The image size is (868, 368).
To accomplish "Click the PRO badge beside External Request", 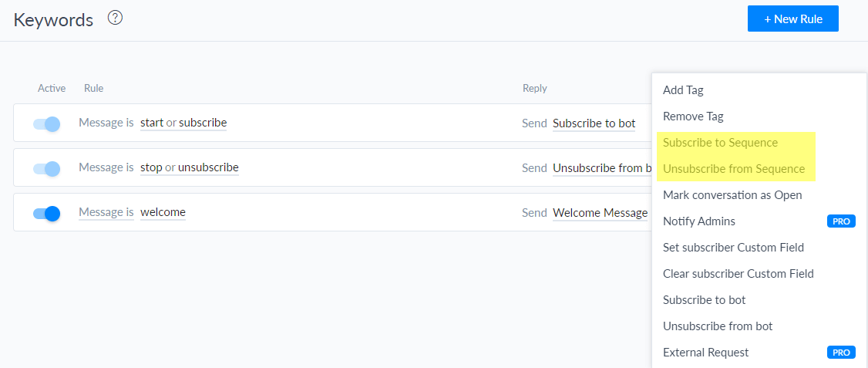I will point(841,352).
